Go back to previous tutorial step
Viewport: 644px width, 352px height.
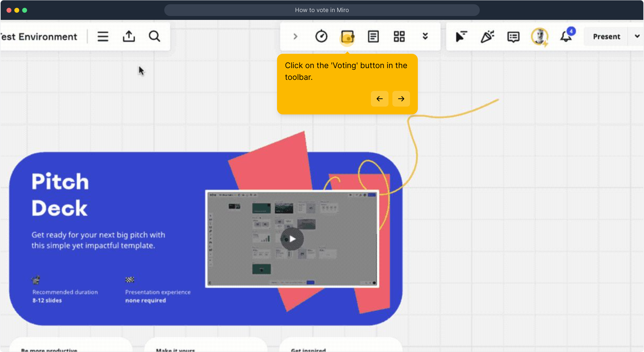pos(380,99)
